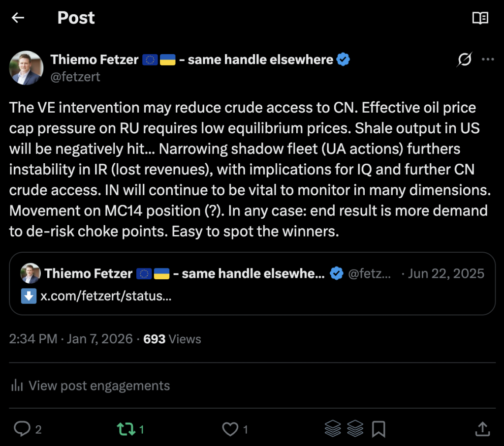
Task: Share the post via upload arrow
Action: [482, 429]
